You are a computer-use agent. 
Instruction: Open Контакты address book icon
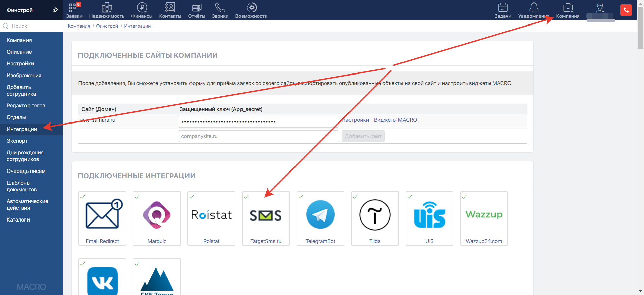click(x=170, y=7)
